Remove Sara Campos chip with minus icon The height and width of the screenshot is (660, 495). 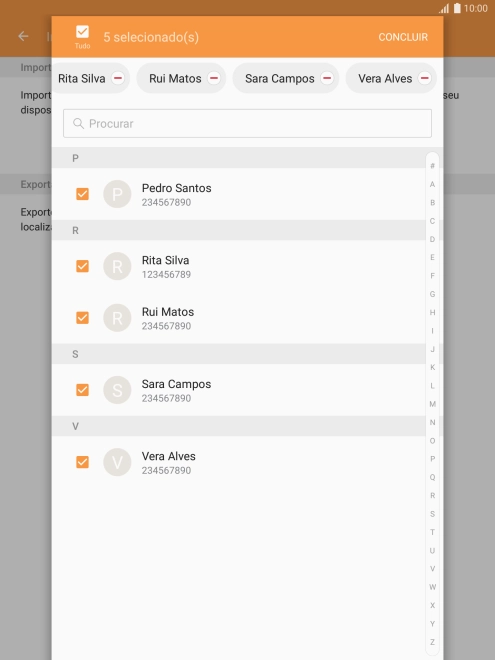[327, 78]
